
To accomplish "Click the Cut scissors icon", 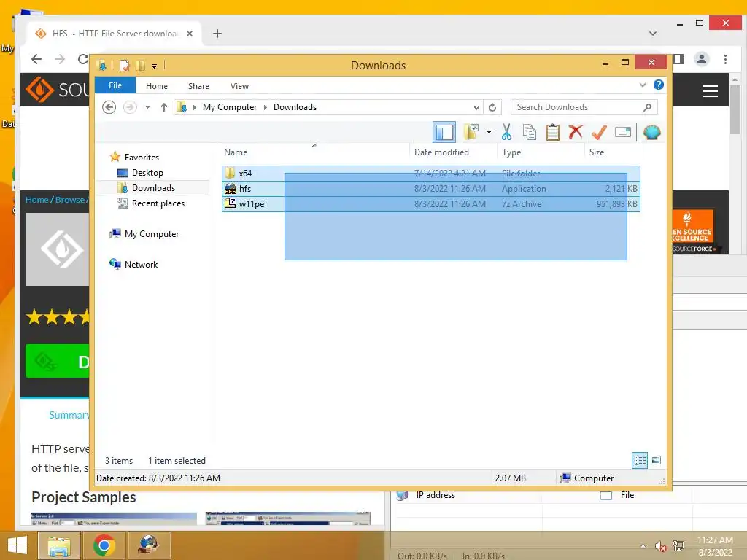I will (506, 132).
